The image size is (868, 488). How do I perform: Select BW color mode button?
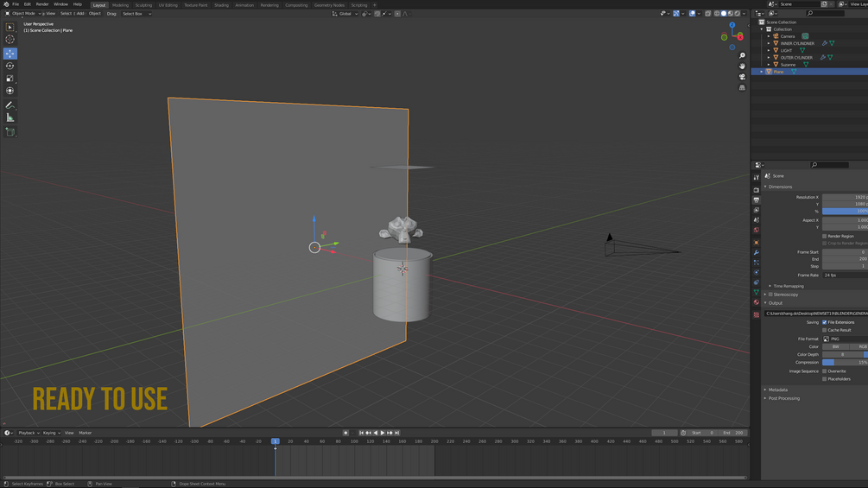pyautogui.click(x=835, y=346)
